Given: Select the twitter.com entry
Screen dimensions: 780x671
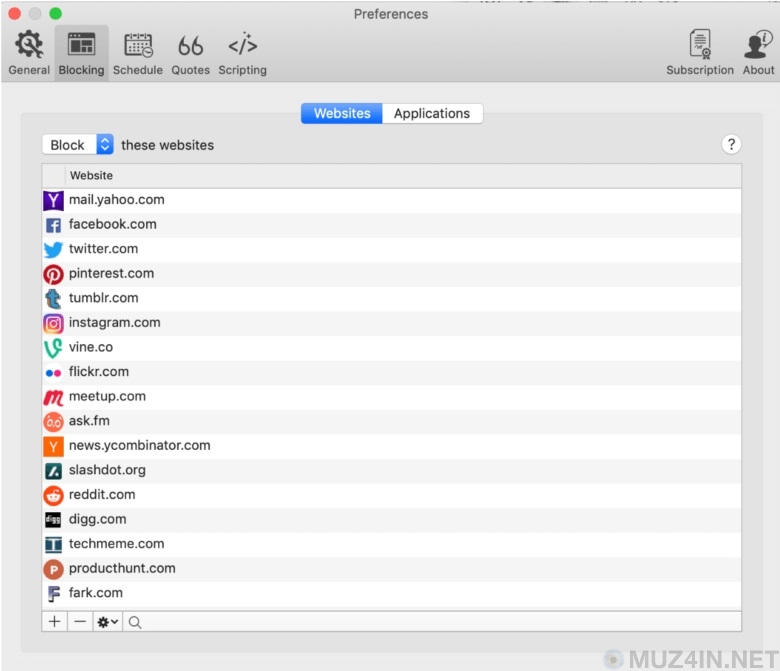Looking at the screenshot, I should (x=391, y=249).
